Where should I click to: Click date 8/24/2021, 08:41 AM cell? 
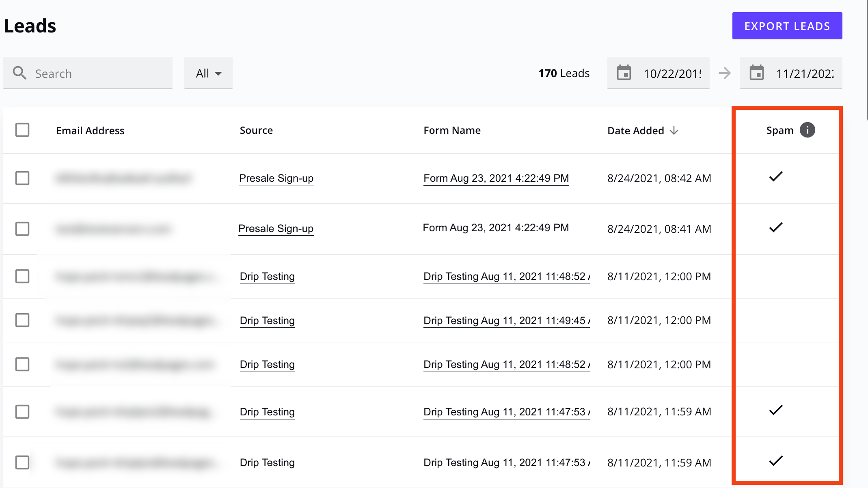(x=659, y=229)
